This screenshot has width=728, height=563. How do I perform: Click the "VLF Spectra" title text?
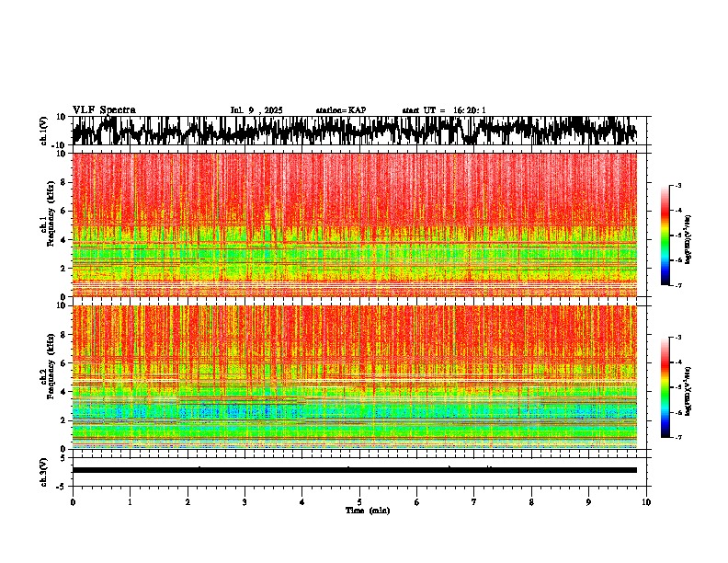coord(104,110)
